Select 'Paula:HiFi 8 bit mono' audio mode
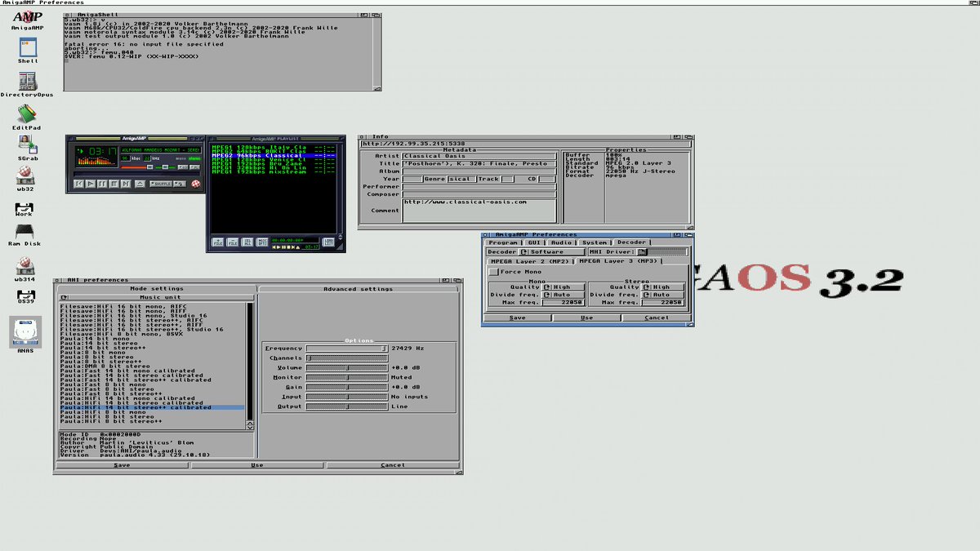980x551 pixels. (152, 412)
